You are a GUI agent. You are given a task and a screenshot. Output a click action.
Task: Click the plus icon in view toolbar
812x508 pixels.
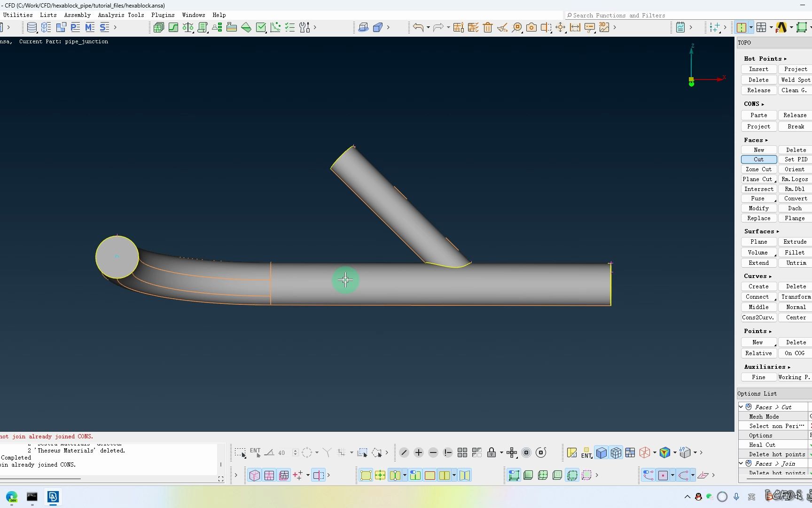(x=419, y=452)
